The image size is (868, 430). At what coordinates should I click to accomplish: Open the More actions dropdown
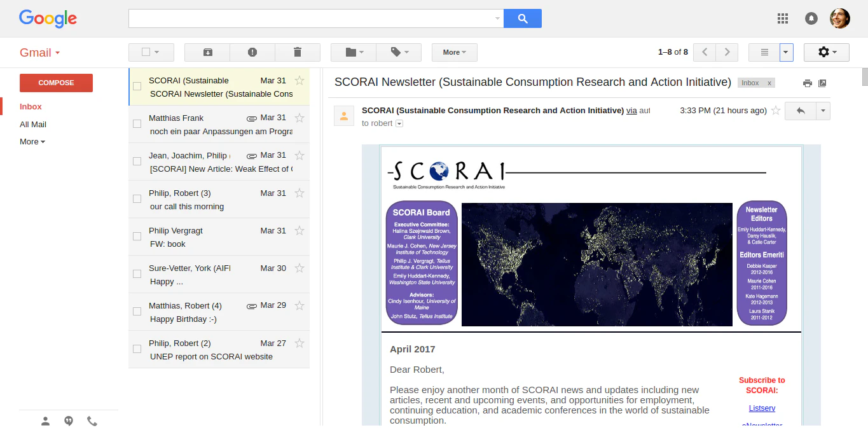coord(454,52)
